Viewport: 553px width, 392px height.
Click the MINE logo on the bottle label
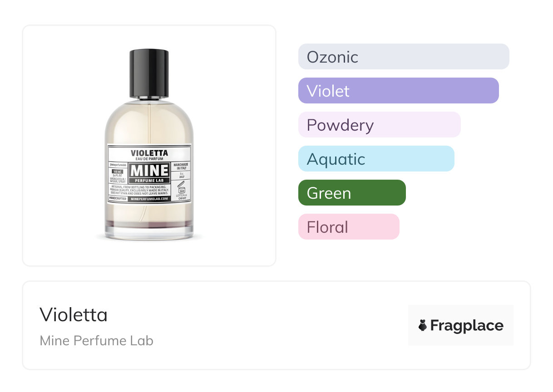coord(149,171)
